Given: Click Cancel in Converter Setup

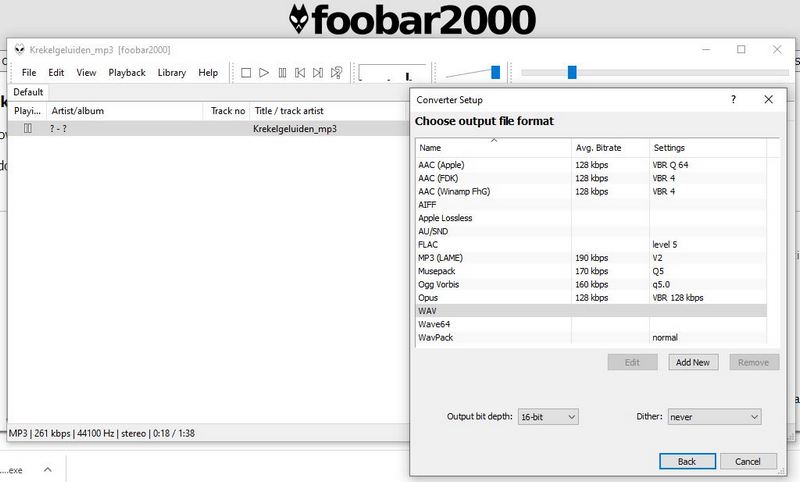Looking at the screenshot, I should click(748, 461).
